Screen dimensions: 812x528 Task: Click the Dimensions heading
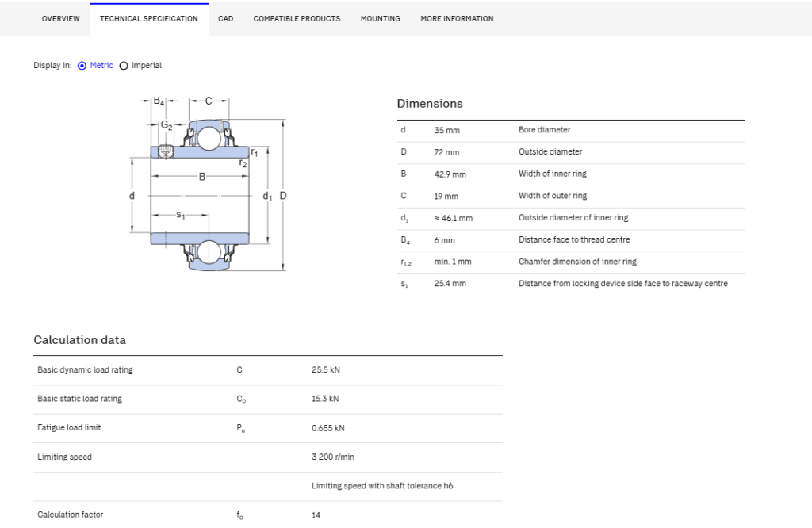(430, 104)
